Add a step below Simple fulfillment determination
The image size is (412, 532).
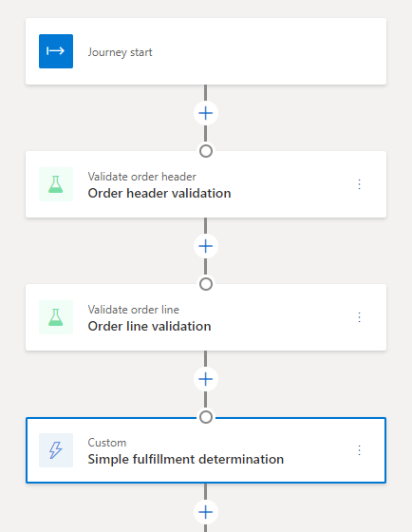206,512
